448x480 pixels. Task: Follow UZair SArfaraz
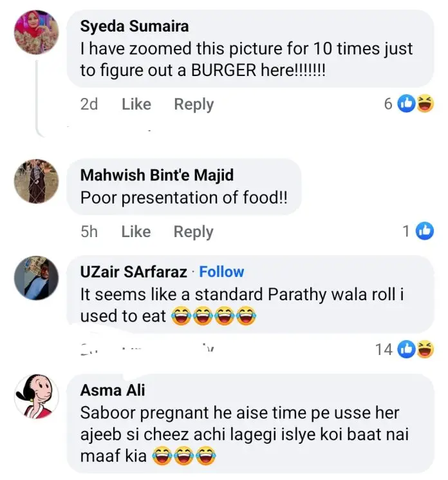[x=221, y=272]
